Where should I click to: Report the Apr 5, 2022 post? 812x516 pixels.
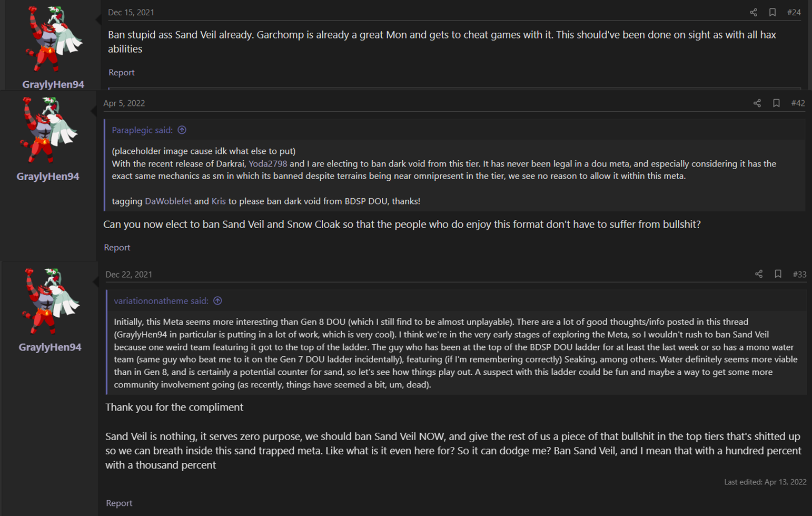point(117,248)
